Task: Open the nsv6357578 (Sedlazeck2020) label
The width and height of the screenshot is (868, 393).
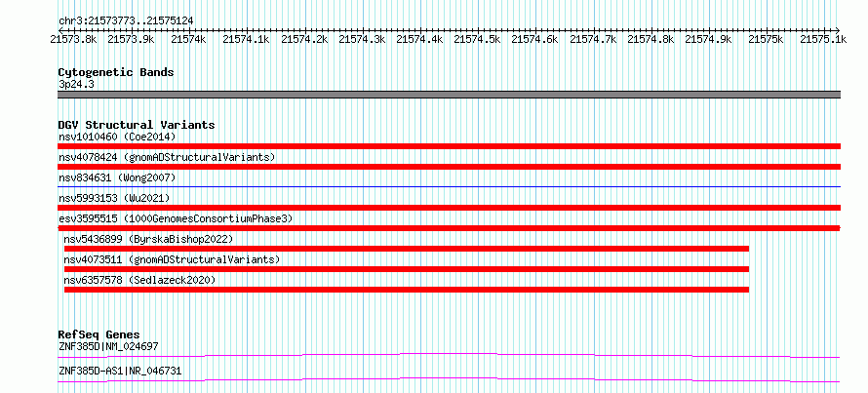Action: (139, 280)
